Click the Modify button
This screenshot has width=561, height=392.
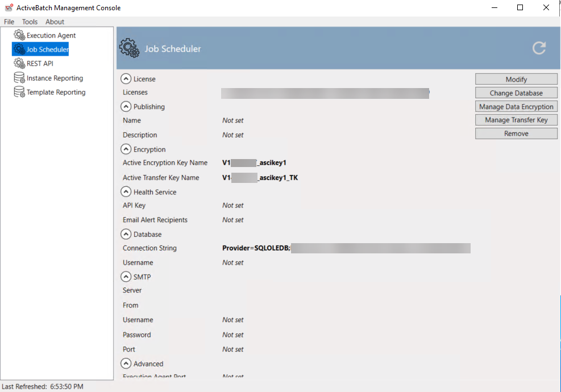pos(516,80)
